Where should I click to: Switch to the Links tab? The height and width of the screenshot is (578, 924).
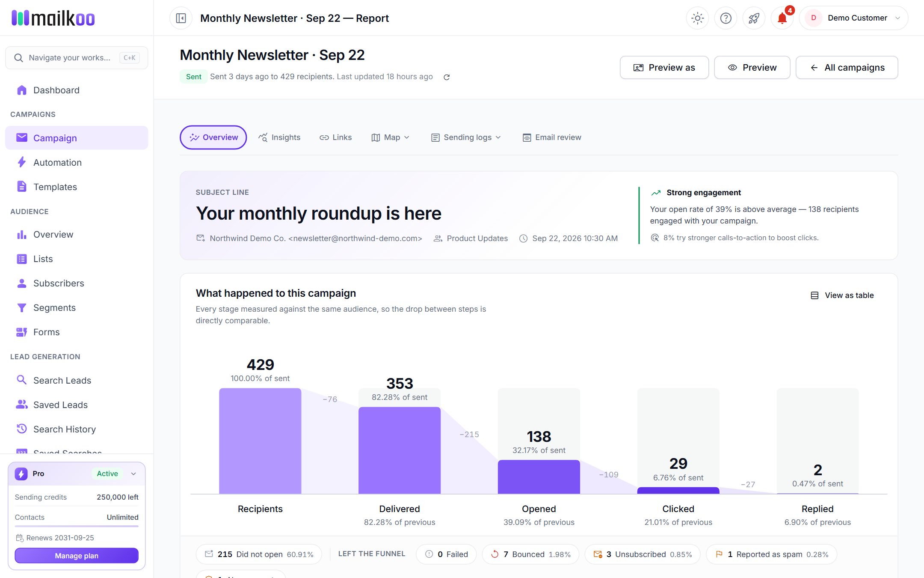point(336,137)
